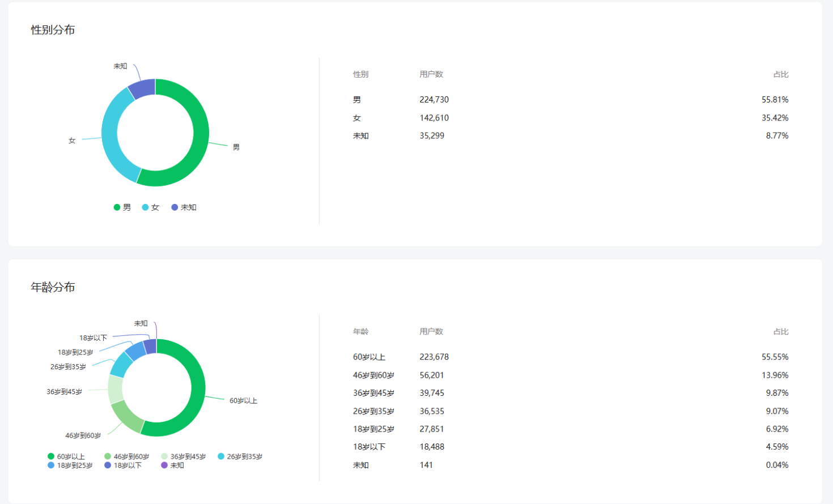
Task: Click the purple 未知 slice of gender donut
Action: pos(143,89)
